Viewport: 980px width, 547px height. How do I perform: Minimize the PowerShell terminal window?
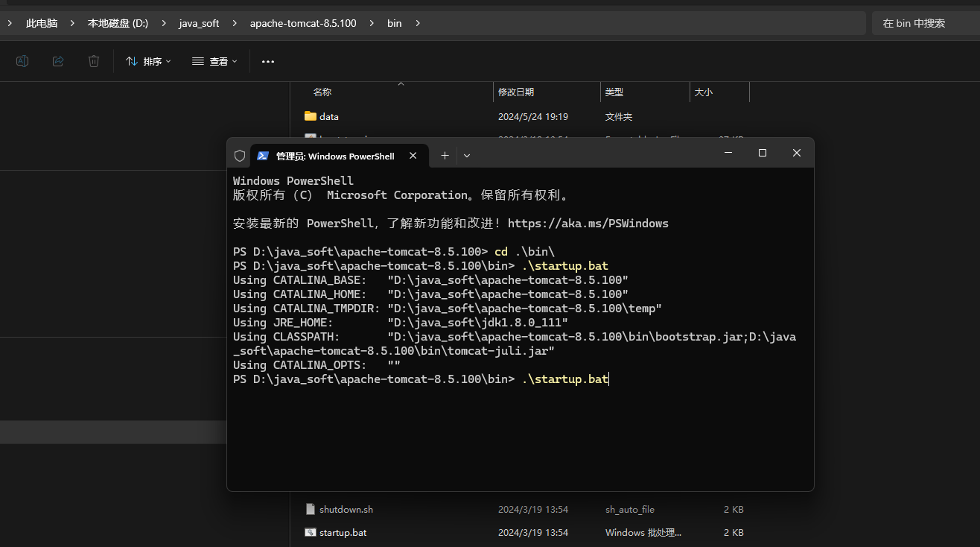[x=728, y=153]
